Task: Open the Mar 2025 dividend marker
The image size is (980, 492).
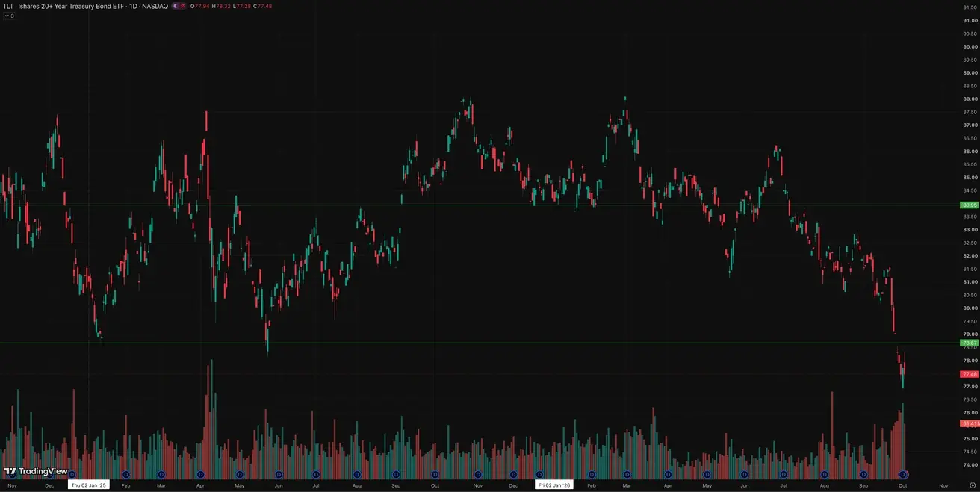Action: pyautogui.click(x=161, y=474)
